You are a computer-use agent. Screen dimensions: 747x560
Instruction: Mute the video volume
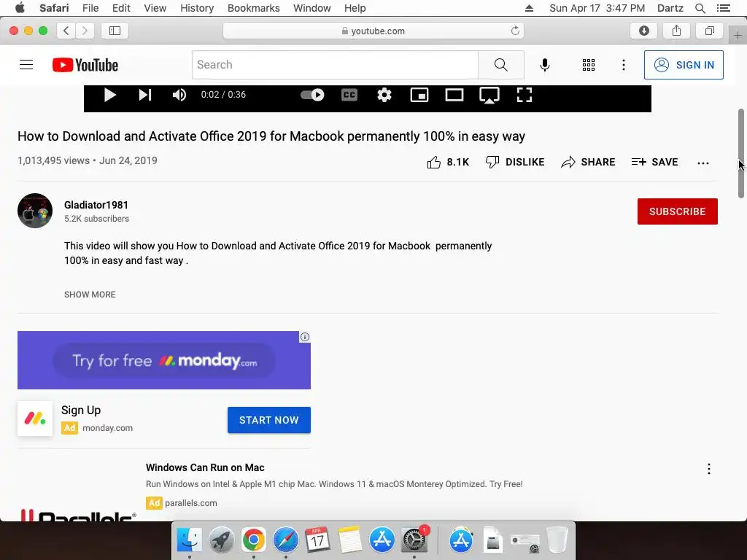[179, 95]
